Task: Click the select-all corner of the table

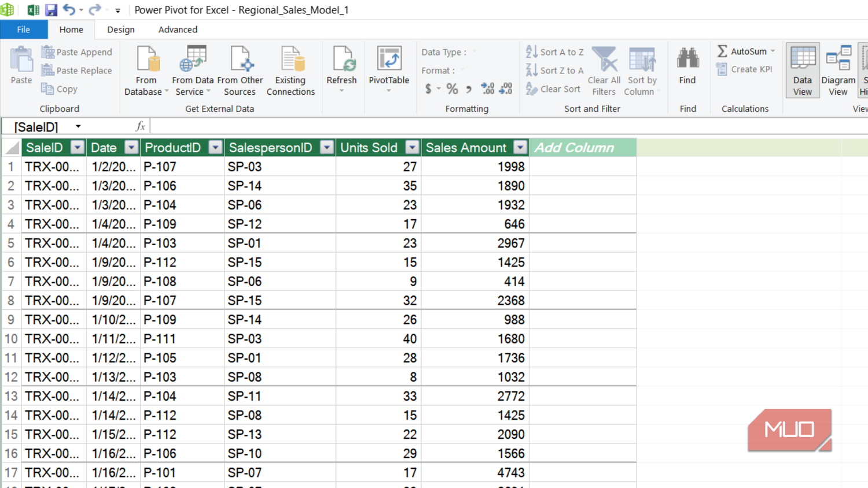Action: pos(12,147)
